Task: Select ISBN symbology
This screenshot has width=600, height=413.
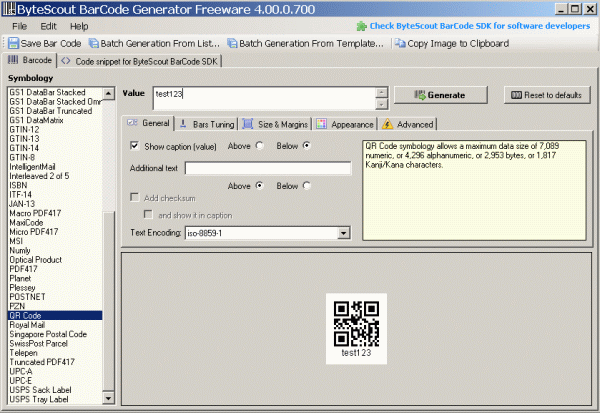Action: [18, 185]
